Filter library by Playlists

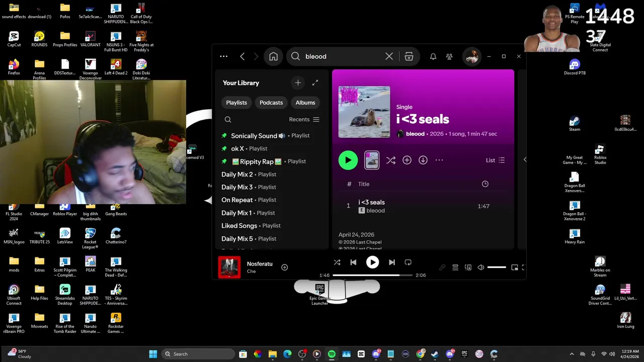[236, 103]
